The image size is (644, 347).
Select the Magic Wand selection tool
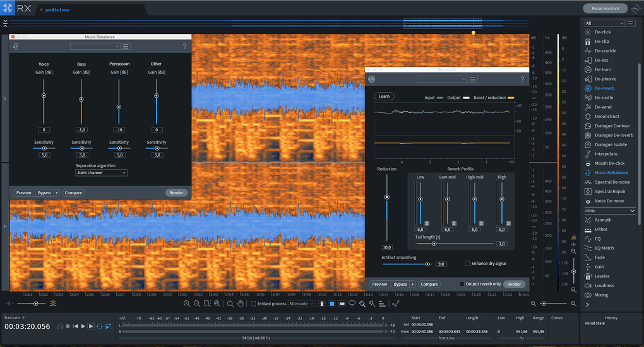pos(372,304)
